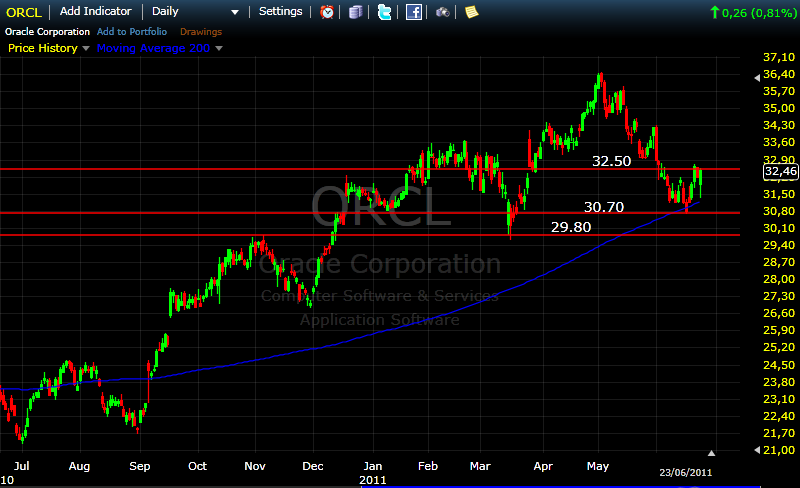Click the 21,70 price axis label

779,433
